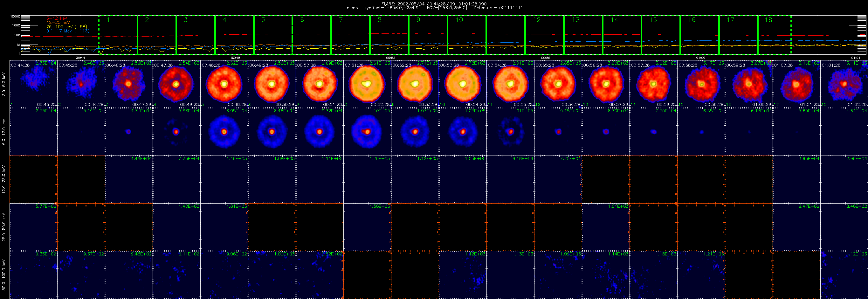Select time interval 1 in the lightcurve
Screen dimensions: 868x299
(118, 35)
